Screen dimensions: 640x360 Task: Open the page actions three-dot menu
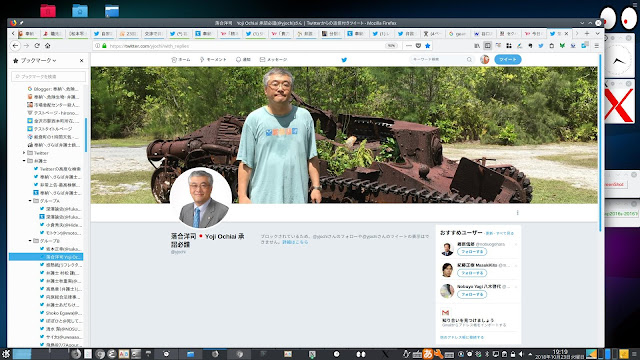(x=409, y=46)
